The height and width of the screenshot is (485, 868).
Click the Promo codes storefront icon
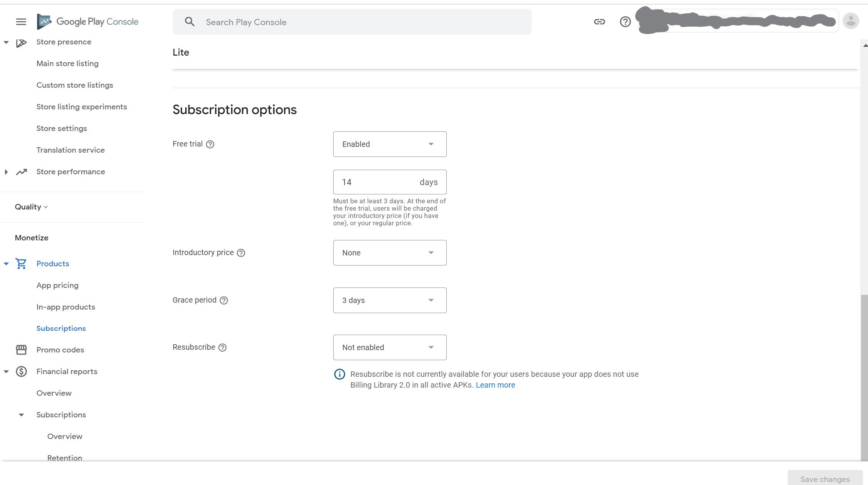(21, 349)
